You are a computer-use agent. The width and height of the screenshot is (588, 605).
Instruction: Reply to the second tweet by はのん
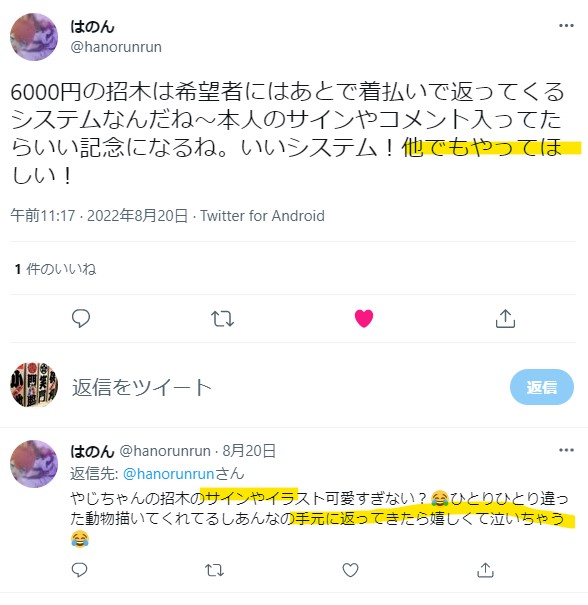click(80, 570)
